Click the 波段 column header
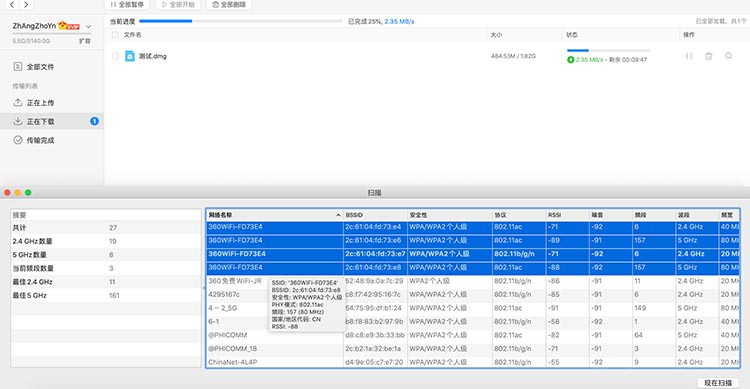Viewport: 750px width, 389px height. tap(697, 215)
